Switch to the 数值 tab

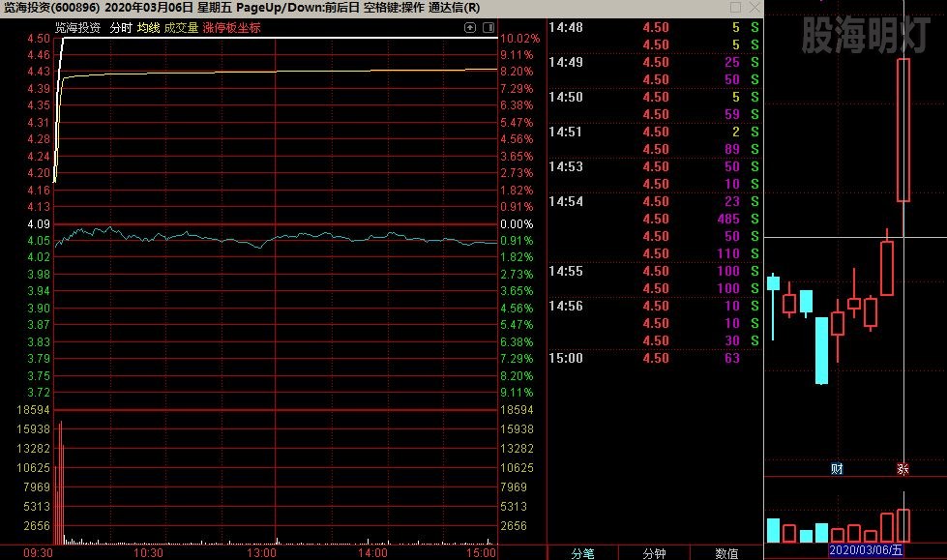(x=726, y=553)
